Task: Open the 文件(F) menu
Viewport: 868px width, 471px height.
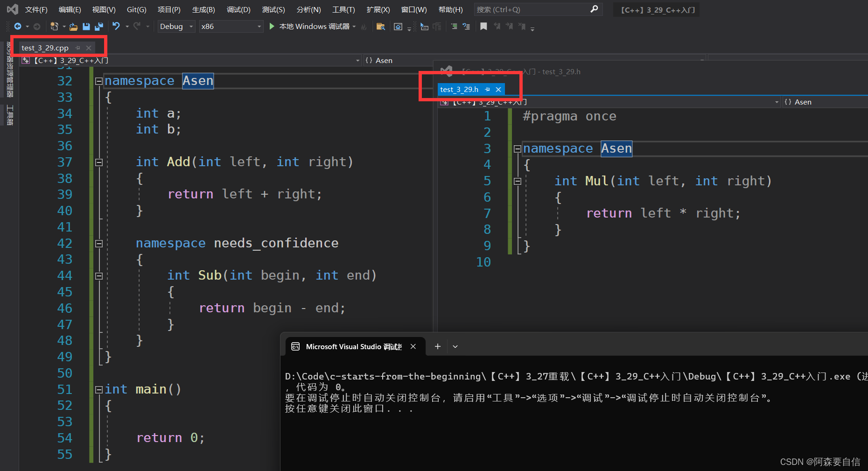Action: tap(36, 9)
